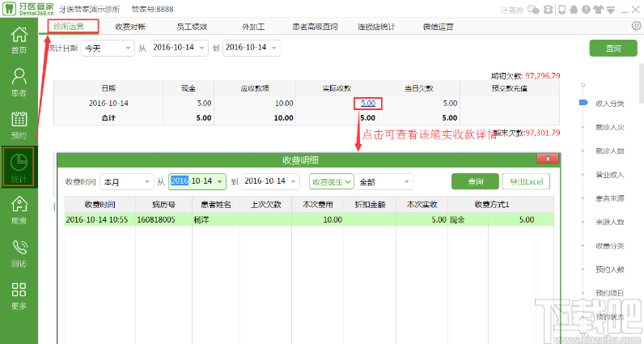Click the 5.00 实际收款 link

pyautogui.click(x=368, y=104)
